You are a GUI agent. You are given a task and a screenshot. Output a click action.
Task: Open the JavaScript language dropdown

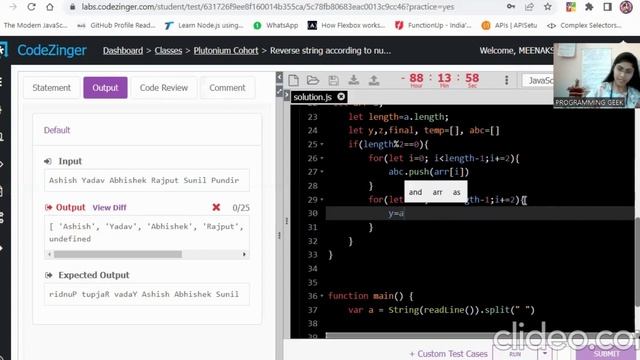pyautogui.click(x=538, y=80)
